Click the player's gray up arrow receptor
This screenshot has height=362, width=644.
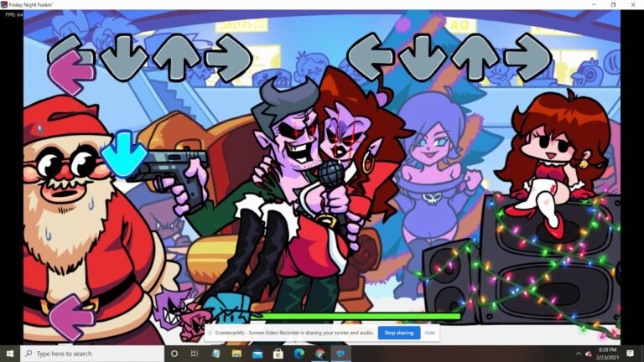475,57
